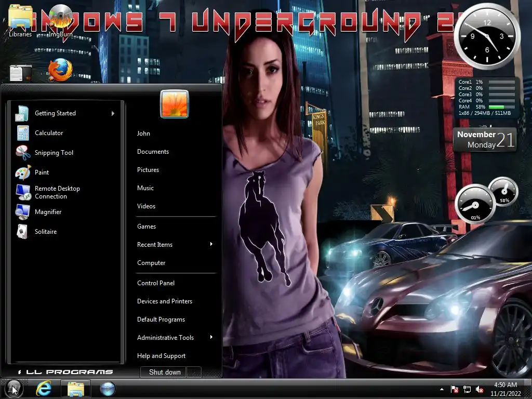Open John's personal folder
Image resolution: width=532 pixels, height=399 pixels.
tap(143, 134)
